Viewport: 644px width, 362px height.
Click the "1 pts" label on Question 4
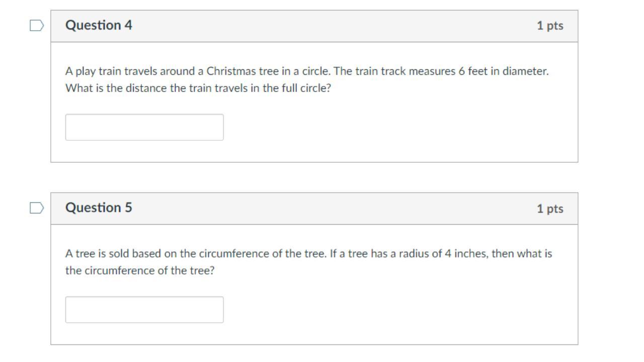point(550,26)
